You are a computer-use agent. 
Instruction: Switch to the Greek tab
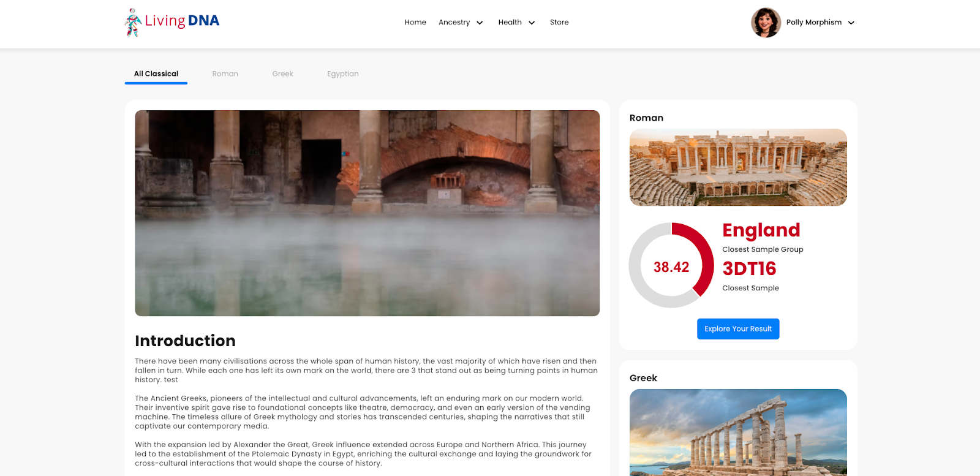[283, 74]
